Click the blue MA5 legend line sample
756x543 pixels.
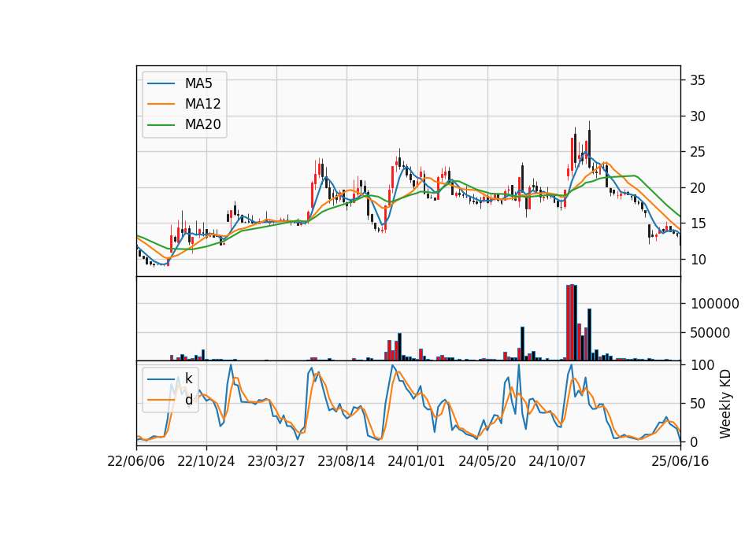pos(161,83)
